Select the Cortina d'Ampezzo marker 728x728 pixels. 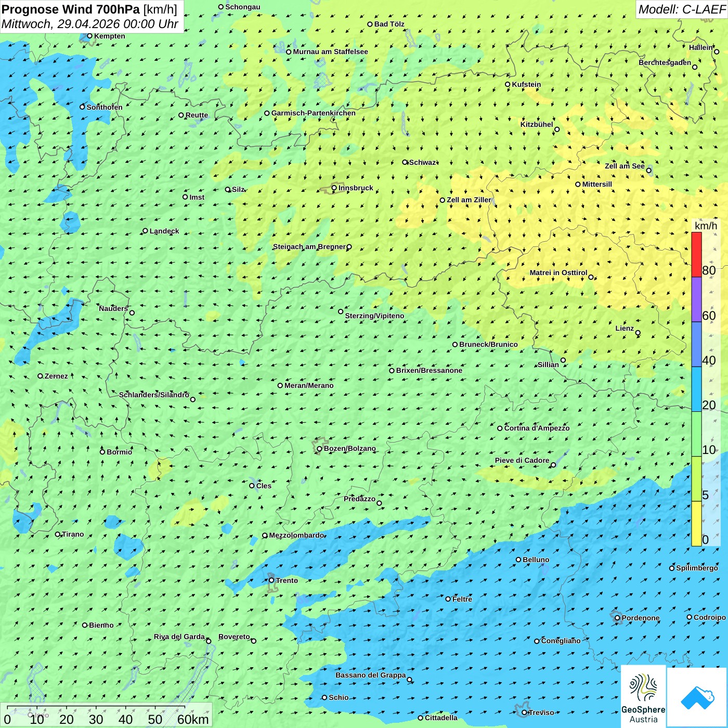pyautogui.click(x=500, y=428)
